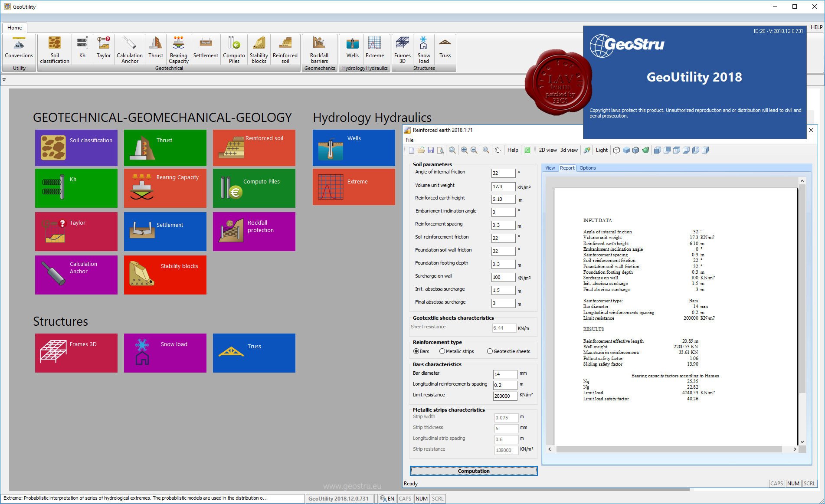Open Stability blocks in ribbon

259,49
